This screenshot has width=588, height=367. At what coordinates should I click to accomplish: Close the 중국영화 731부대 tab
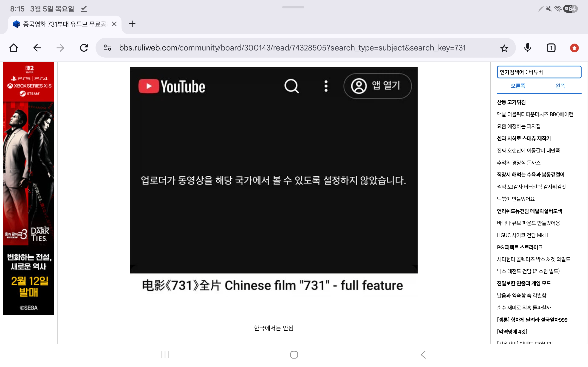114,24
